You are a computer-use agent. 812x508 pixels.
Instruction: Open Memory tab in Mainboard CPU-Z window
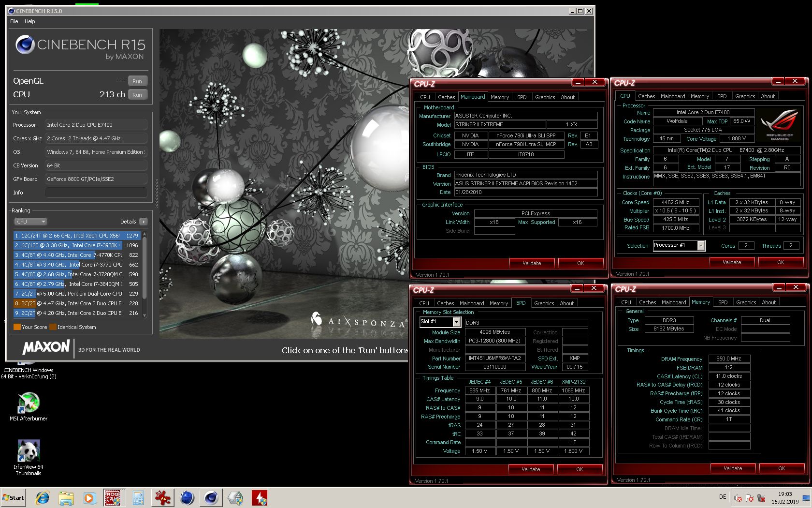(x=500, y=97)
